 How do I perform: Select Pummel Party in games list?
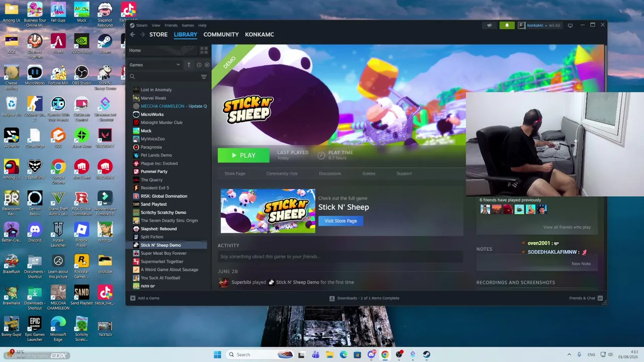point(154,171)
